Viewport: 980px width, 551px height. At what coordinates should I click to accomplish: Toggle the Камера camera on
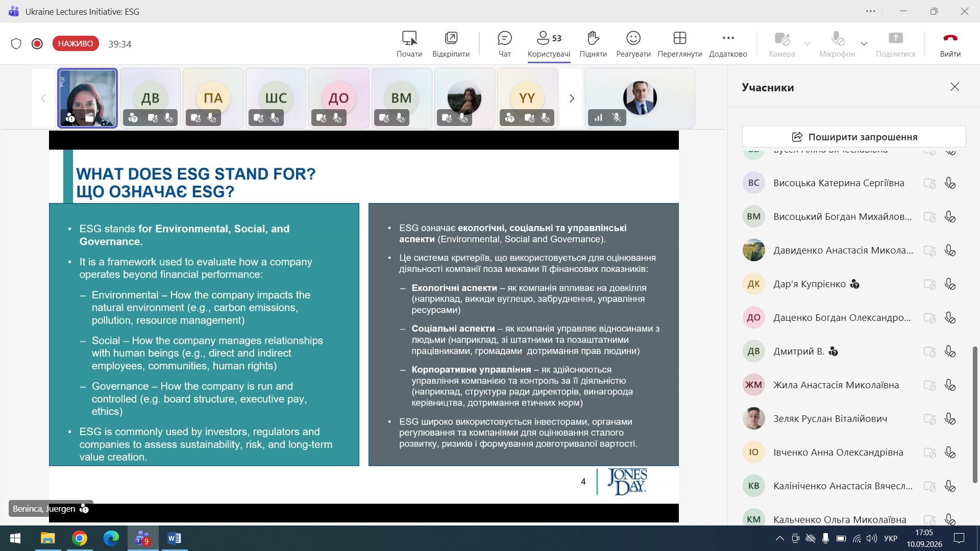[x=782, y=44]
